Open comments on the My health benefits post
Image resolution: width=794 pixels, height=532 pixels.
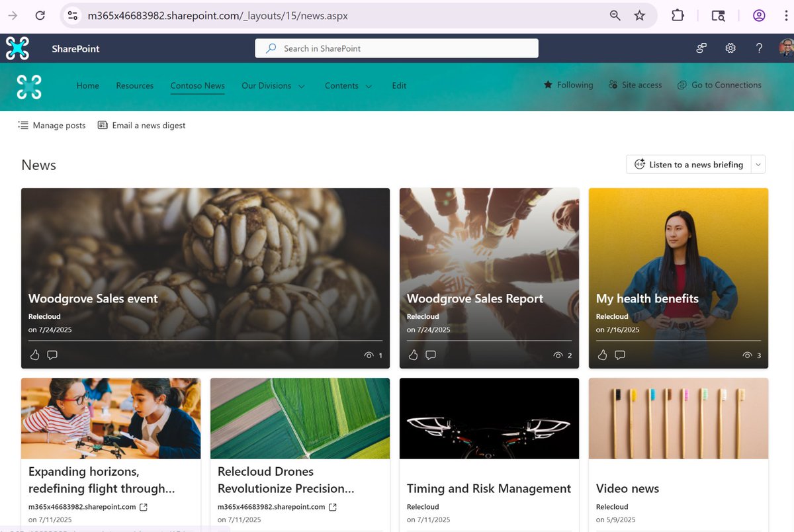[x=620, y=355]
